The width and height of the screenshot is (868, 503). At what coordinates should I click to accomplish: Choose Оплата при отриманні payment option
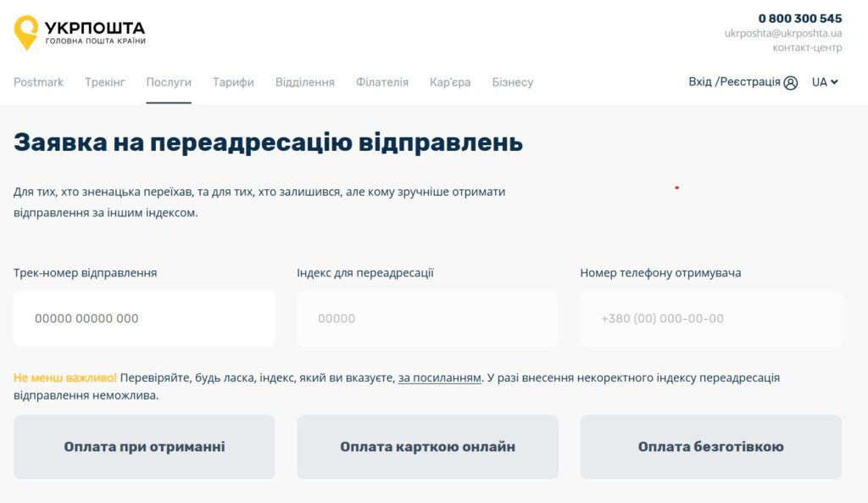point(145,446)
